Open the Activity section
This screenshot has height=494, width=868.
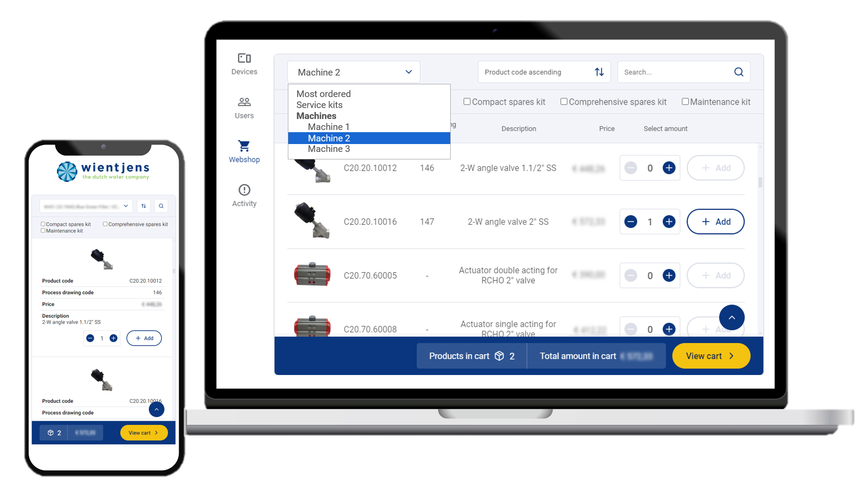coord(244,195)
